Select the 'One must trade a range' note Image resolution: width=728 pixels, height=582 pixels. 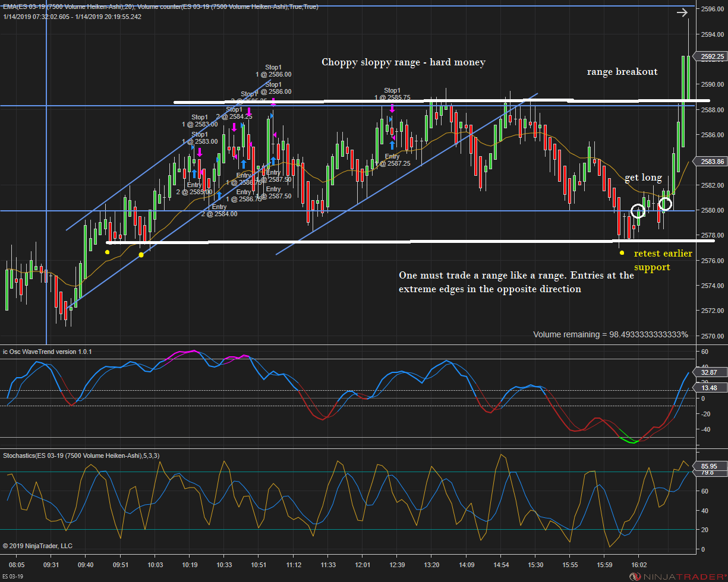pos(516,282)
